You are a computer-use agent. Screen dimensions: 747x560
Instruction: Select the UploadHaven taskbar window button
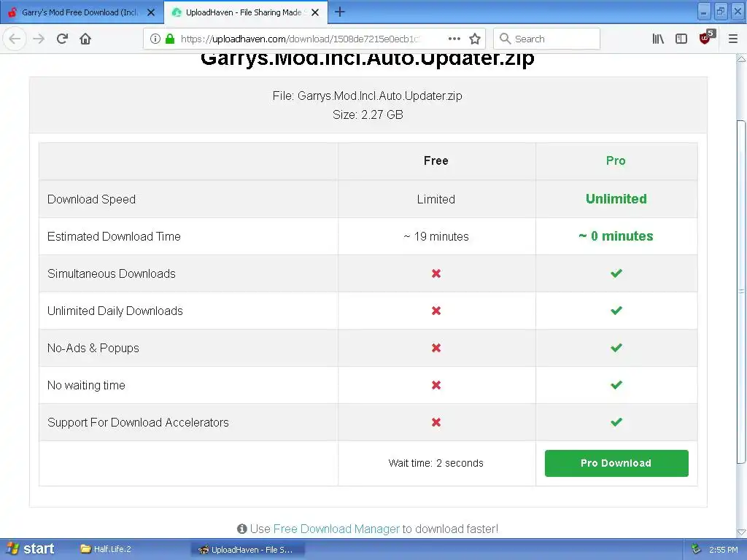[248, 550]
